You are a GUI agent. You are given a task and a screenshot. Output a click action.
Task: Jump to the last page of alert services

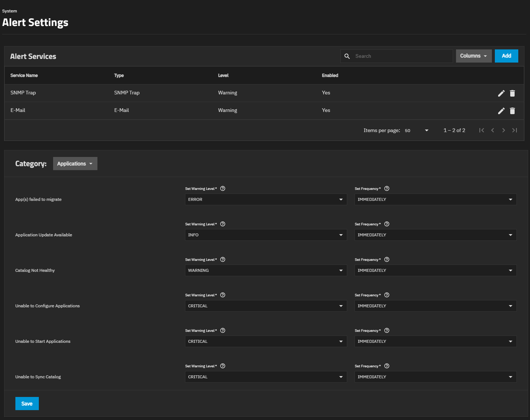[515, 130]
